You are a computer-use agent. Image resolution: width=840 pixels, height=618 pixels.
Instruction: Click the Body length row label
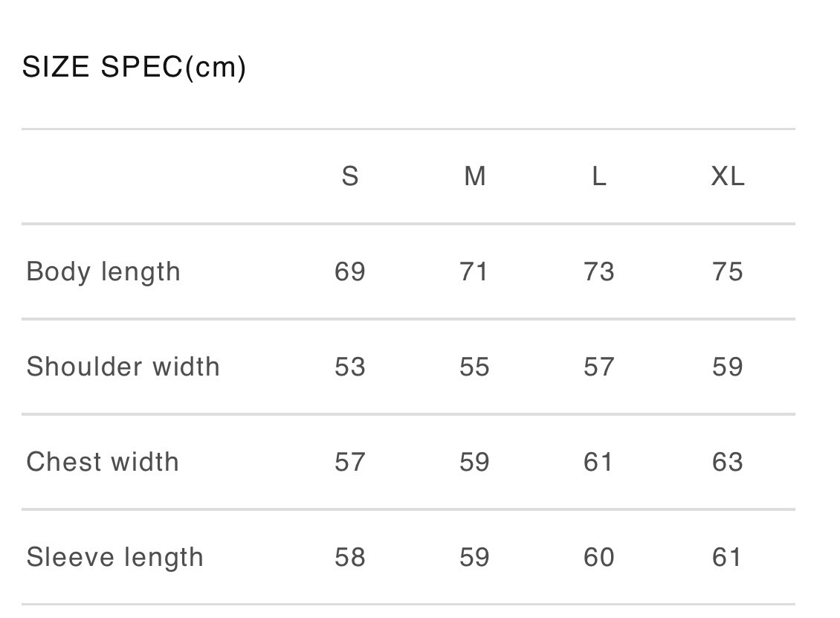tap(103, 271)
